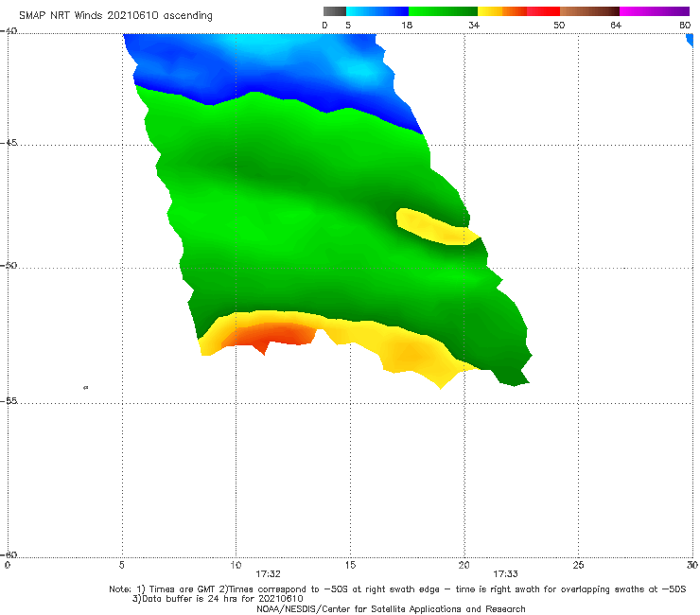Select the gray segment of the wind color bar
The width and height of the screenshot is (700, 615).
[x=335, y=11]
